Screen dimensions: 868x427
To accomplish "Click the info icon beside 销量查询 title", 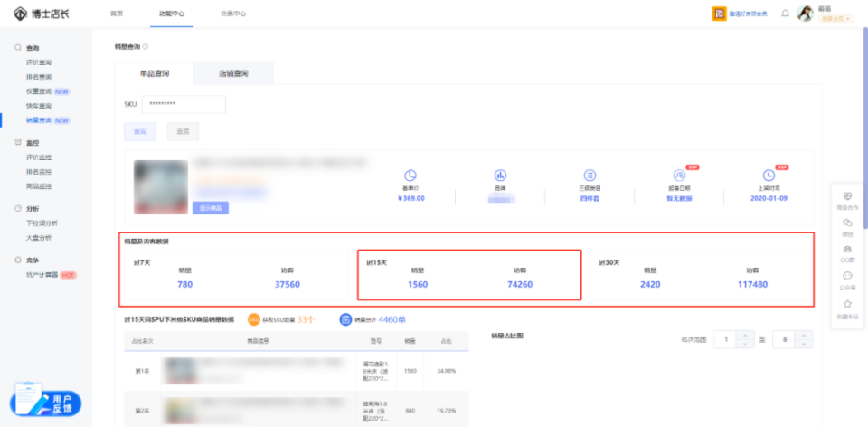I will 146,46.
